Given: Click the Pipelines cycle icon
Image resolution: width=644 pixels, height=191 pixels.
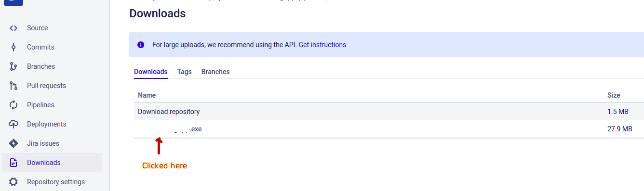Looking at the screenshot, I should [13, 105].
